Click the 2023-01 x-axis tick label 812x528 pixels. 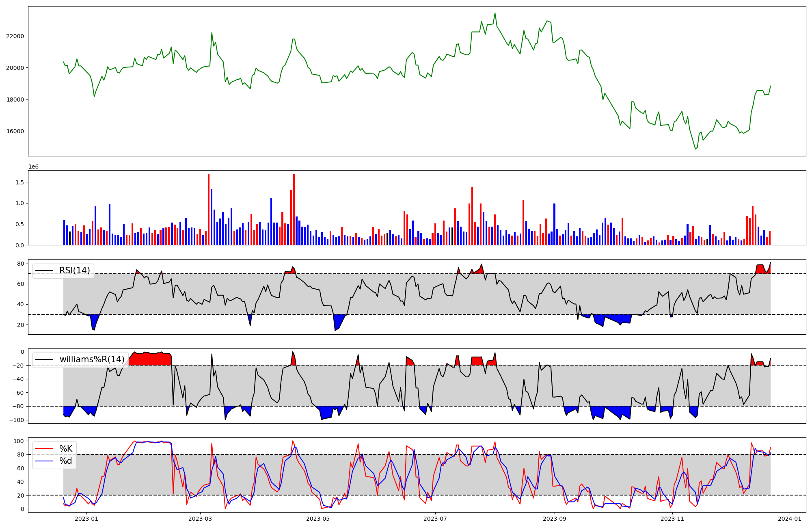pyautogui.click(x=86, y=519)
